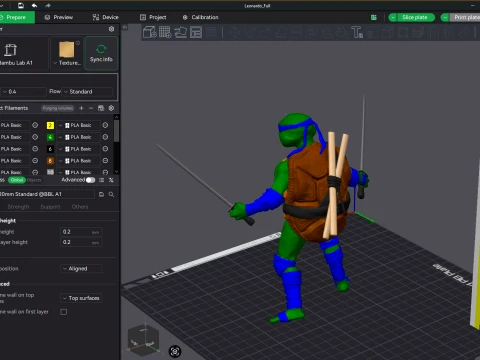Click the compare presets list icon
This screenshot has width=480, height=360.
101,180
